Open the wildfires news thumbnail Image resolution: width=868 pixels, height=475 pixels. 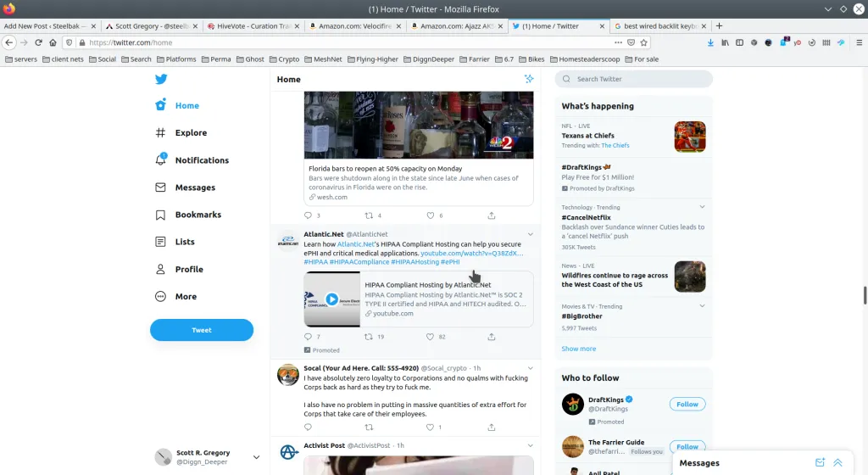point(690,277)
